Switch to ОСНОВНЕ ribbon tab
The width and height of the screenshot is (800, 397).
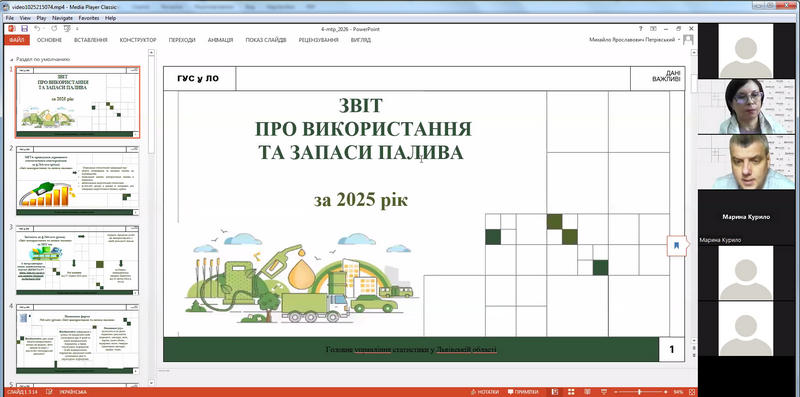pos(49,40)
